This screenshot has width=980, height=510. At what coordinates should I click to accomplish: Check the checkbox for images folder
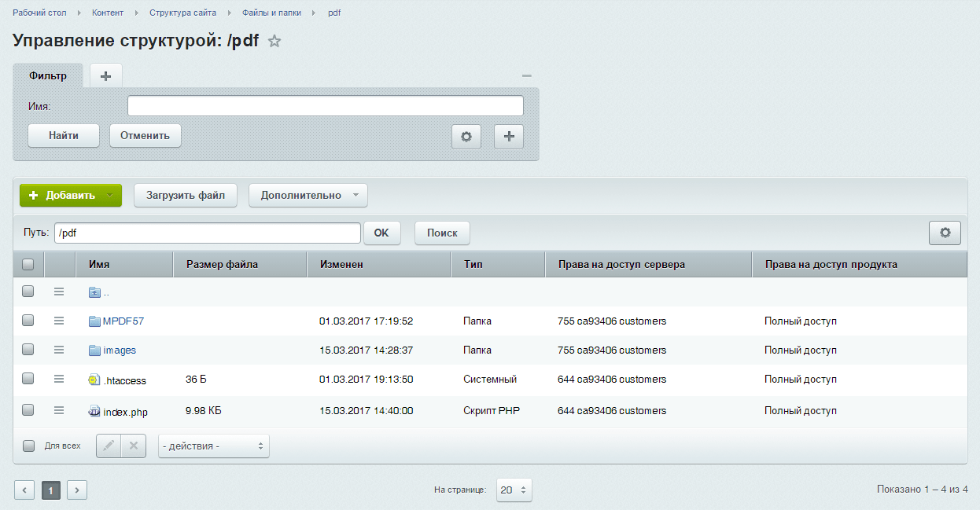(28, 350)
